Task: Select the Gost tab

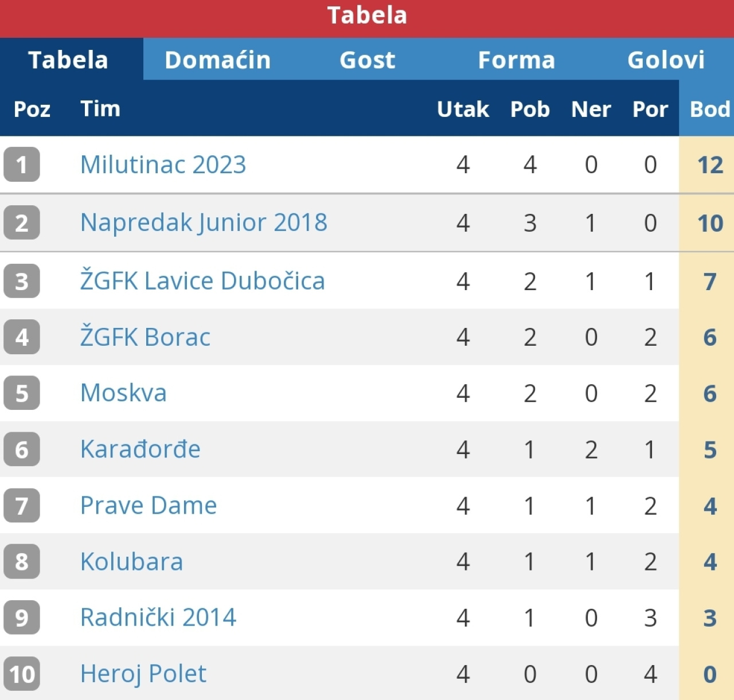Action: (x=367, y=60)
